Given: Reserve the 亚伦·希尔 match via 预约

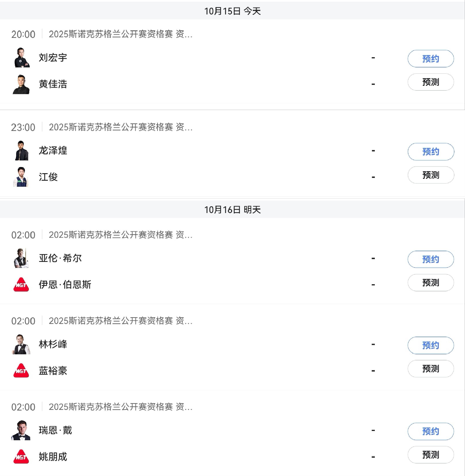Looking at the screenshot, I should (x=431, y=259).
